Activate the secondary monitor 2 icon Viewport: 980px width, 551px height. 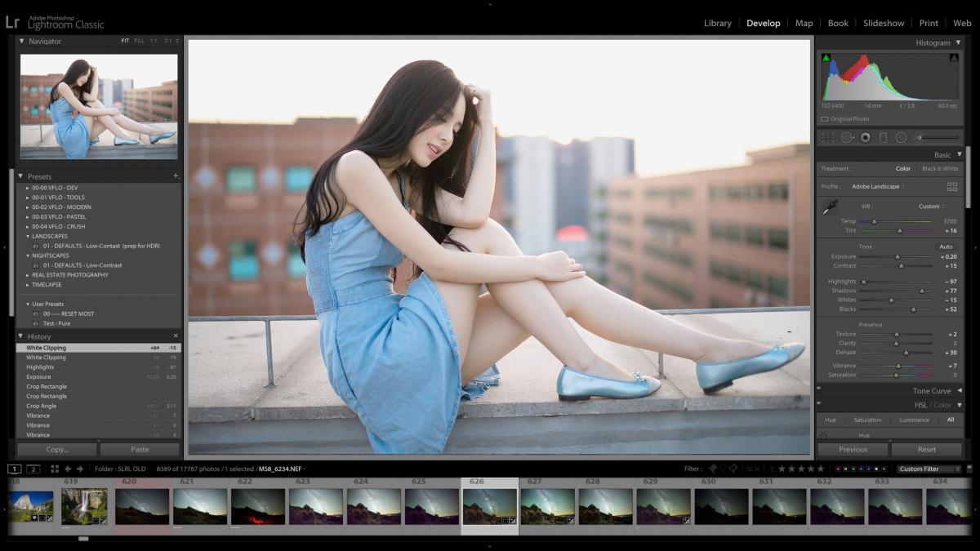pos(33,468)
